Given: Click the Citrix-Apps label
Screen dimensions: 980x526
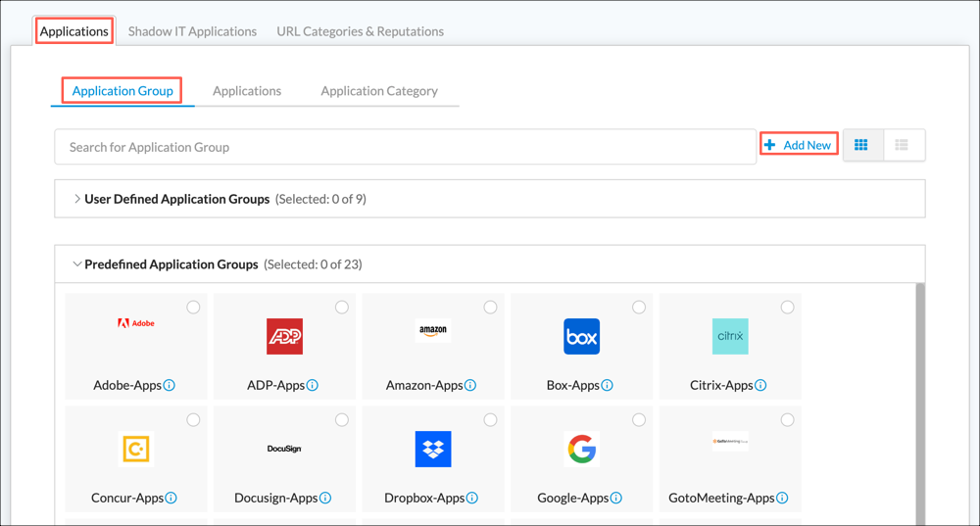Looking at the screenshot, I should pos(721,386).
